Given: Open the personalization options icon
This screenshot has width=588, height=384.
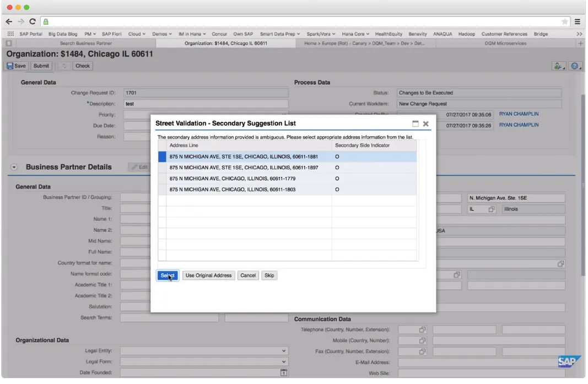Looking at the screenshot, I should coord(558,66).
